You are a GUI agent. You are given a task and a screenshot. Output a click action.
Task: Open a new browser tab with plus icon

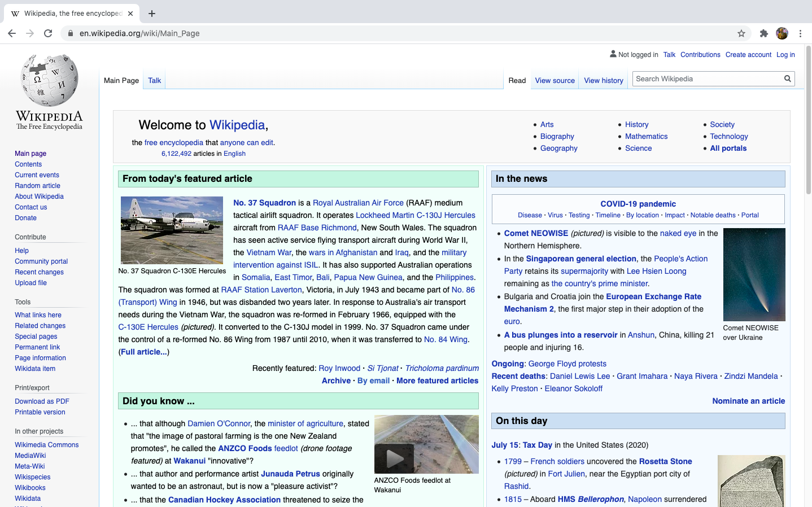click(x=152, y=13)
